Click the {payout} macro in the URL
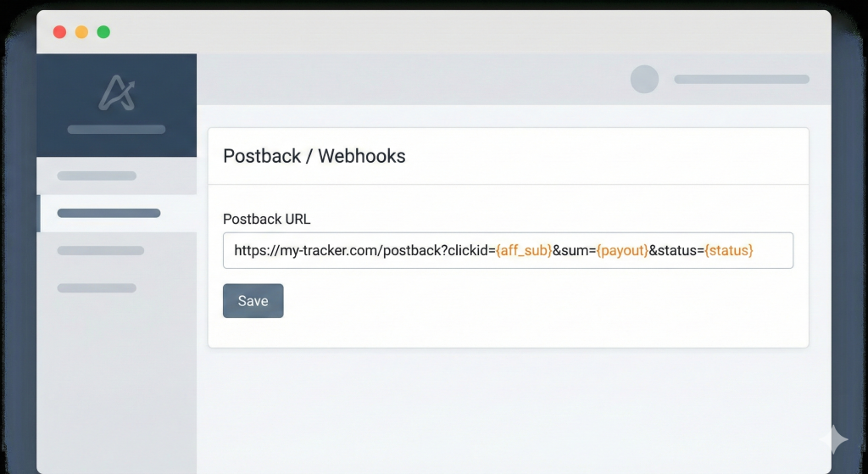 [622, 251]
